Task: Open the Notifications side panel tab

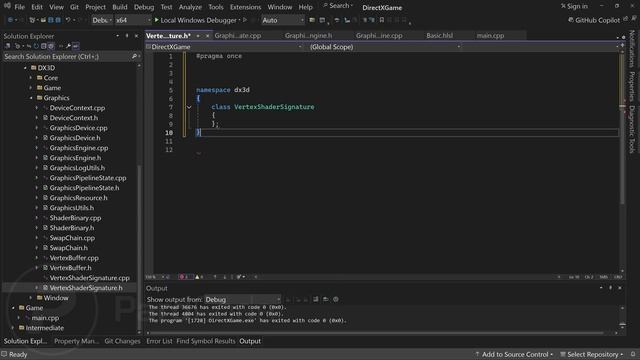Action: click(632, 49)
